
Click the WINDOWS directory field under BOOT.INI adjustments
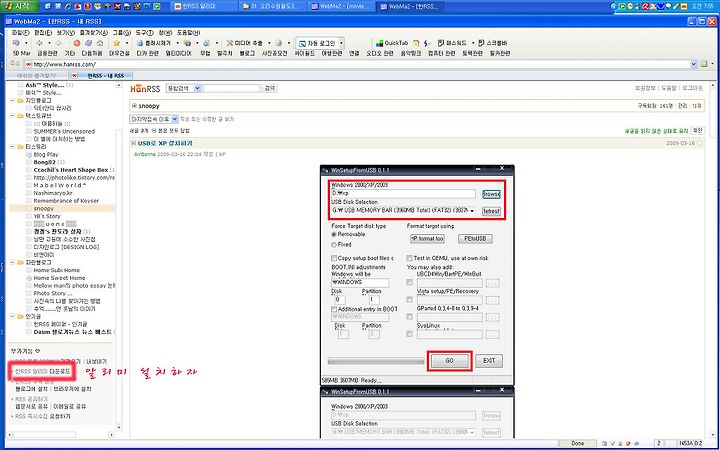(x=360, y=282)
